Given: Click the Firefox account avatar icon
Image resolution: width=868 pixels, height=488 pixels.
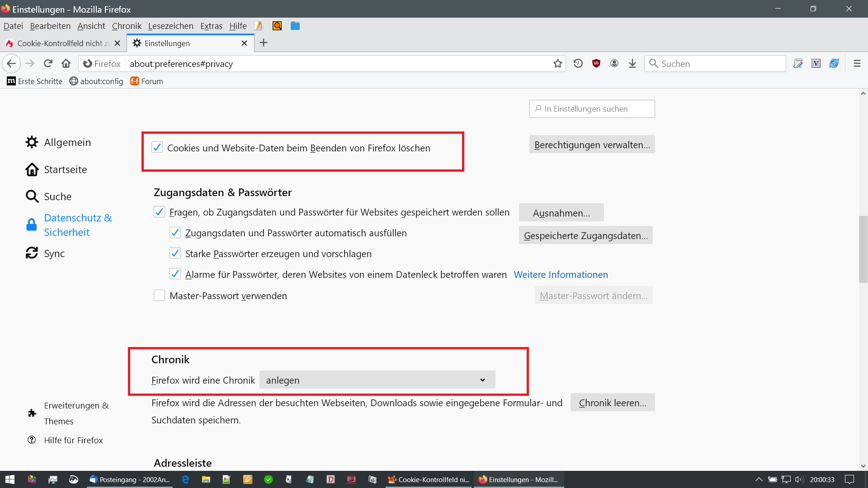Looking at the screenshot, I should (614, 63).
